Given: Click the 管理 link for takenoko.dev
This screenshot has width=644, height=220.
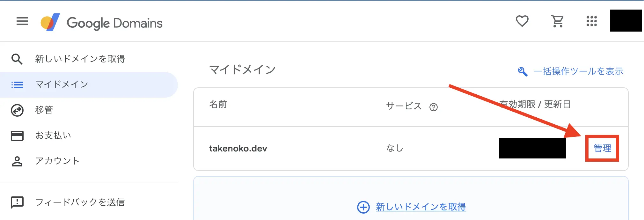Looking at the screenshot, I should pos(602,148).
